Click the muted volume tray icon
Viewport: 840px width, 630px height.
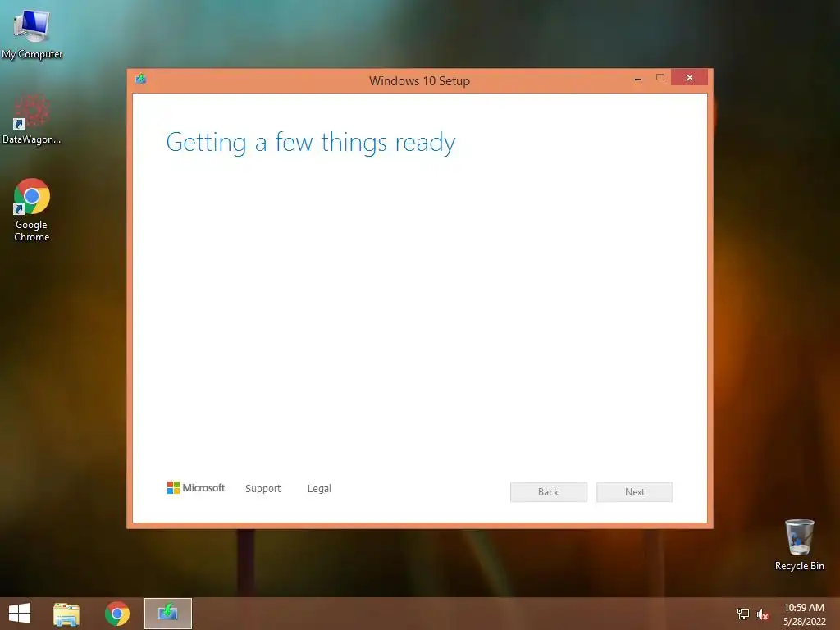pos(763,614)
